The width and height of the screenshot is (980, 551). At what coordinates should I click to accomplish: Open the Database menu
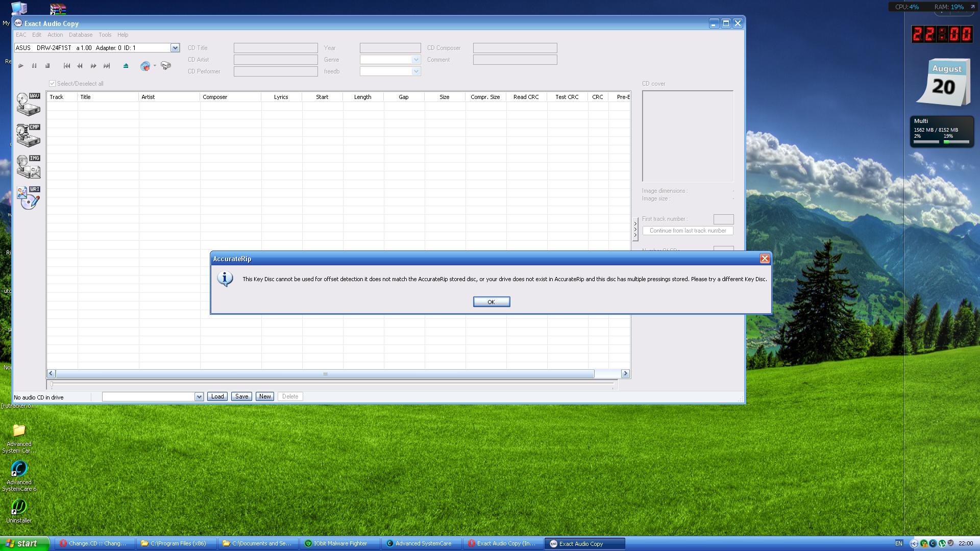[81, 35]
